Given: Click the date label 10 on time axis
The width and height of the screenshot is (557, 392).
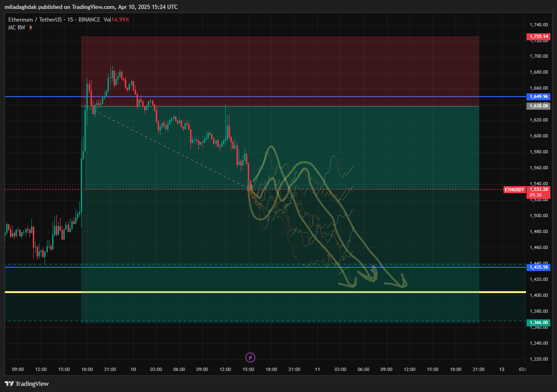Looking at the screenshot, I should coord(133,369).
